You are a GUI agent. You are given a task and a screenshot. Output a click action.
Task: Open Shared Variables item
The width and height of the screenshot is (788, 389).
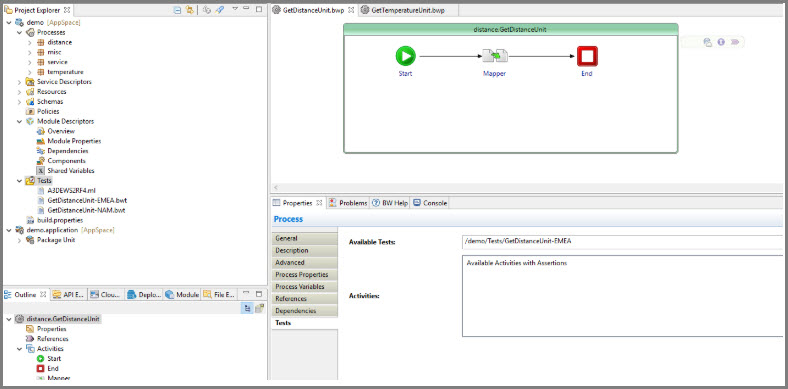[x=66, y=171]
